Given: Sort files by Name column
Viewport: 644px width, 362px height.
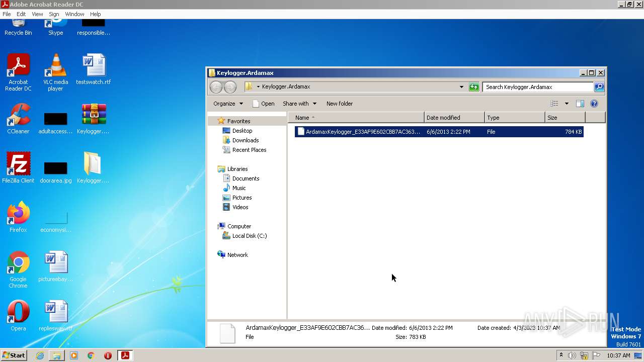Looking at the screenshot, I should [356, 118].
